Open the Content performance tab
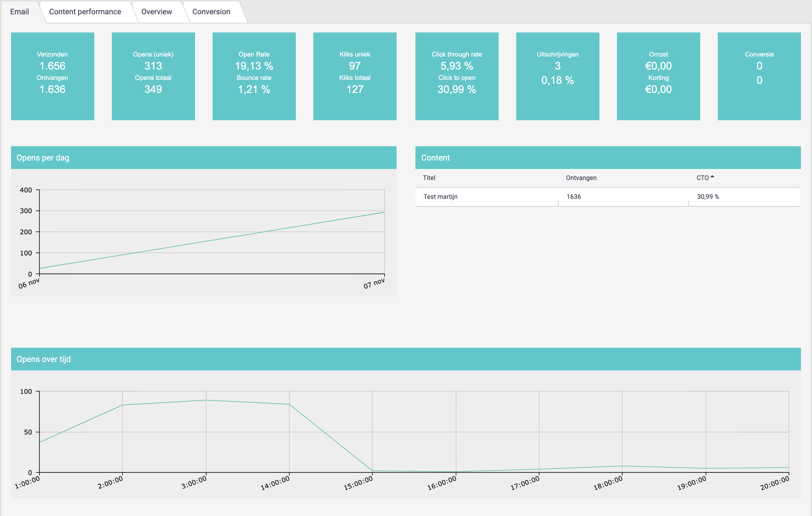The width and height of the screenshot is (812, 516). (85, 12)
